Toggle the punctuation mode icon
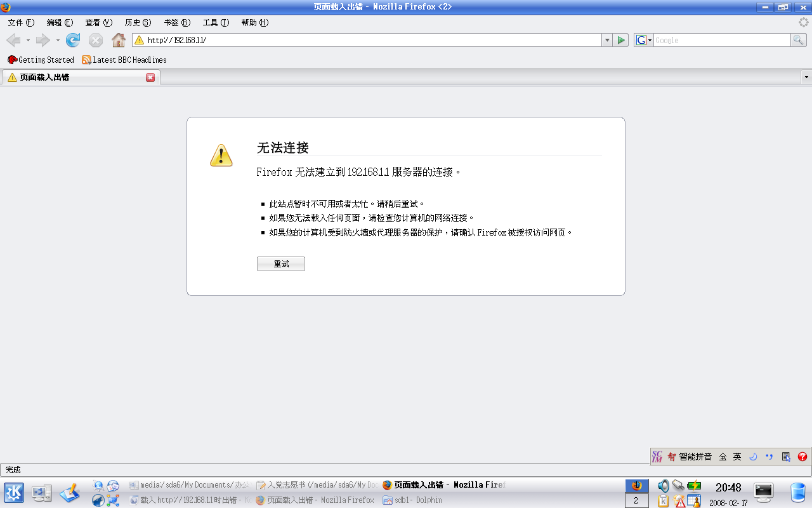The image size is (812, 508). click(x=769, y=457)
